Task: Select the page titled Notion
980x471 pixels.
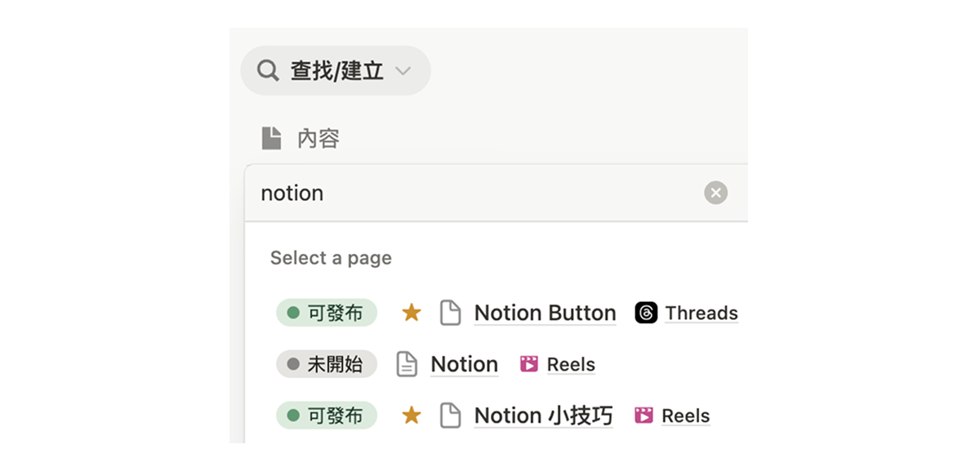Action: point(464,364)
